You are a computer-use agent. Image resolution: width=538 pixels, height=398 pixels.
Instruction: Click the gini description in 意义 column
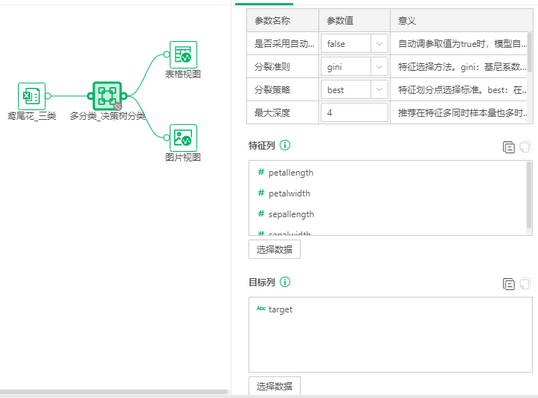[x=462, y=67]
